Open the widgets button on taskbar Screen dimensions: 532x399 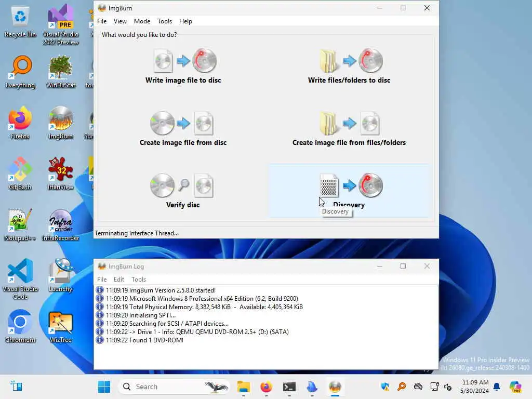coord(16,386)
